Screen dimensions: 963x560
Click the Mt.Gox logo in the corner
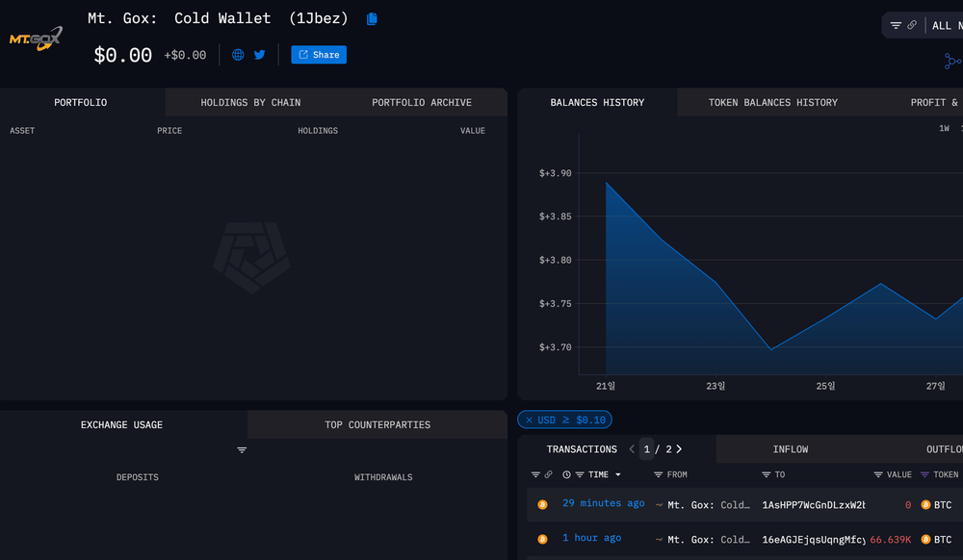pyautogui.click(x=36, y=40)
